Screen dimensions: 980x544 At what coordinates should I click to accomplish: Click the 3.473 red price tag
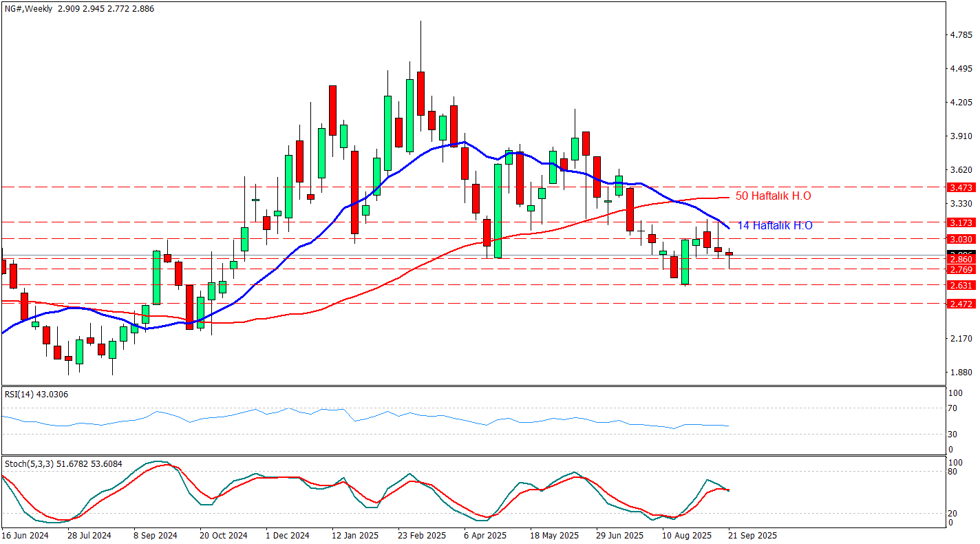(959, 187)
